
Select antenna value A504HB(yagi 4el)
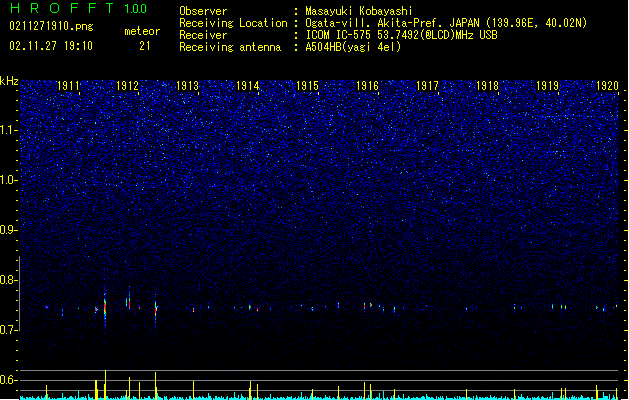353,47
